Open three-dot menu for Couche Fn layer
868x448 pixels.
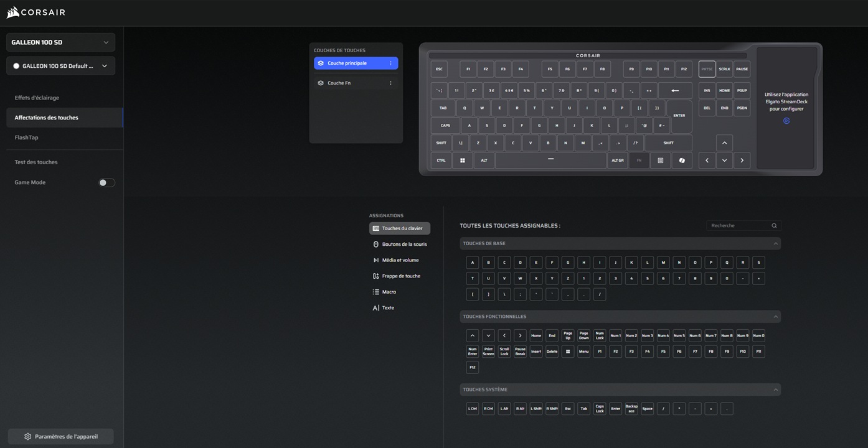pyautogui.click(x=390, y=83)
